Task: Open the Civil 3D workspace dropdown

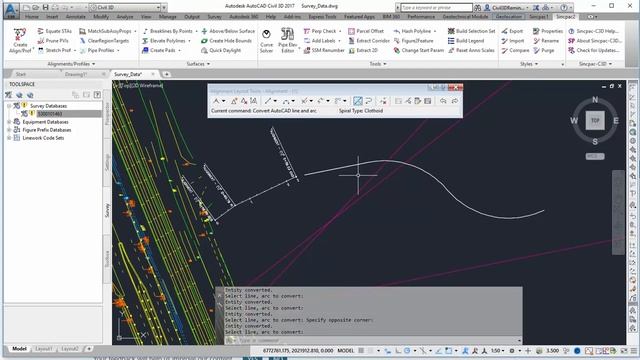Action: click(x=158, y=7)
